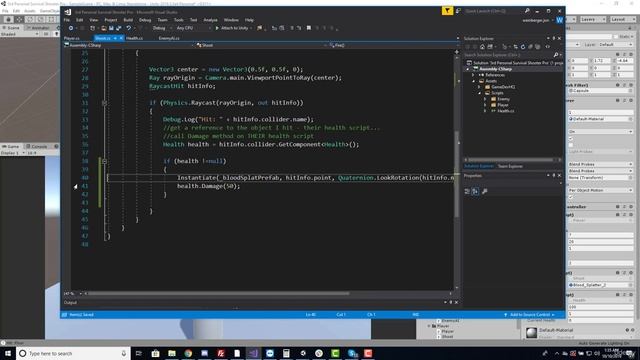
Task: Open Unity Layout dropdown
Action: pyautogui.click(x=623, y=19)
